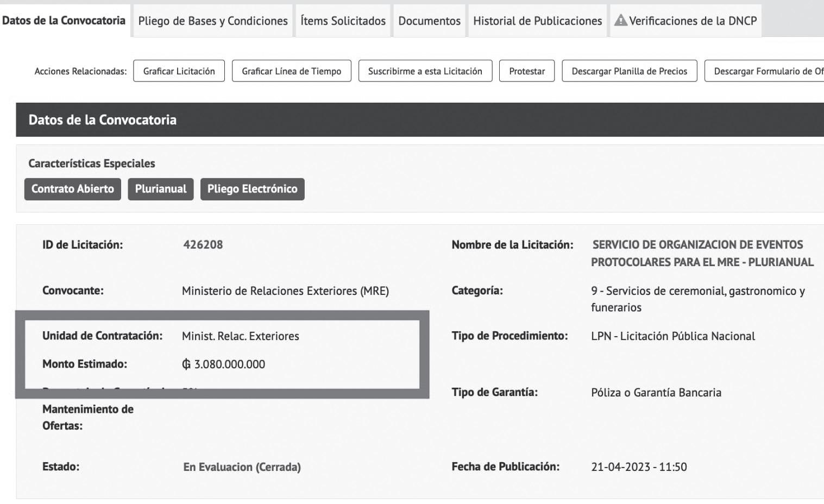Click the Acciones Relacionadas label
The image size is (824, 504).
pyautogui.click(x=80, y=71)
